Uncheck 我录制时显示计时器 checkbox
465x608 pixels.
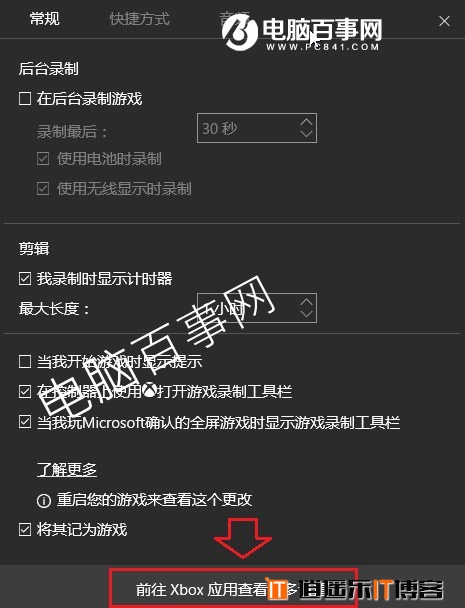[25, 279]
